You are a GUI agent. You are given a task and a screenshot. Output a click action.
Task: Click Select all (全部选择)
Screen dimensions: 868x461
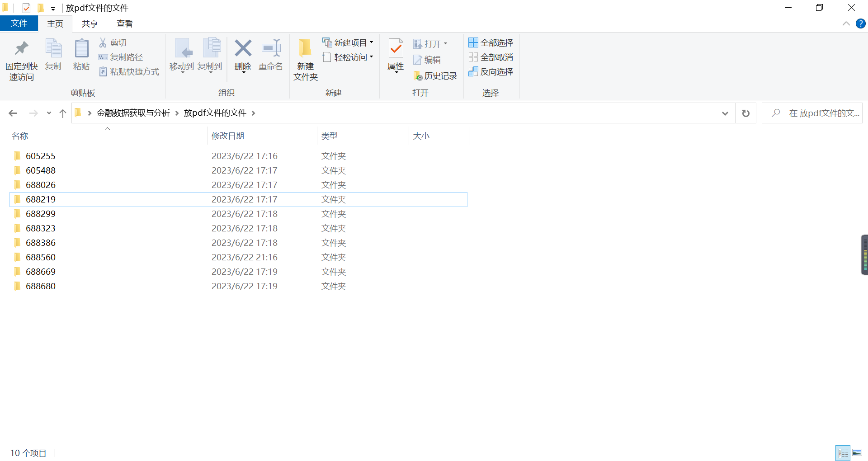[491, 42]
